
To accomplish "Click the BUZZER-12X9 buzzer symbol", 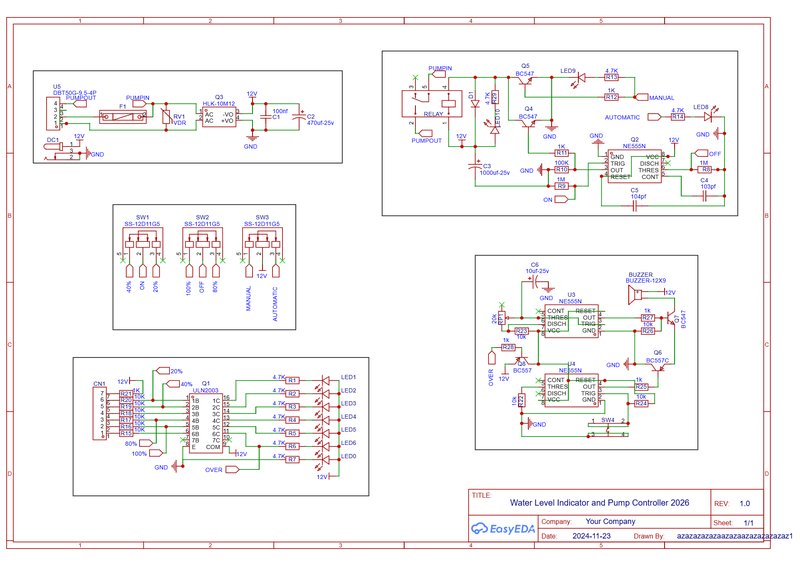I will 635,294.
